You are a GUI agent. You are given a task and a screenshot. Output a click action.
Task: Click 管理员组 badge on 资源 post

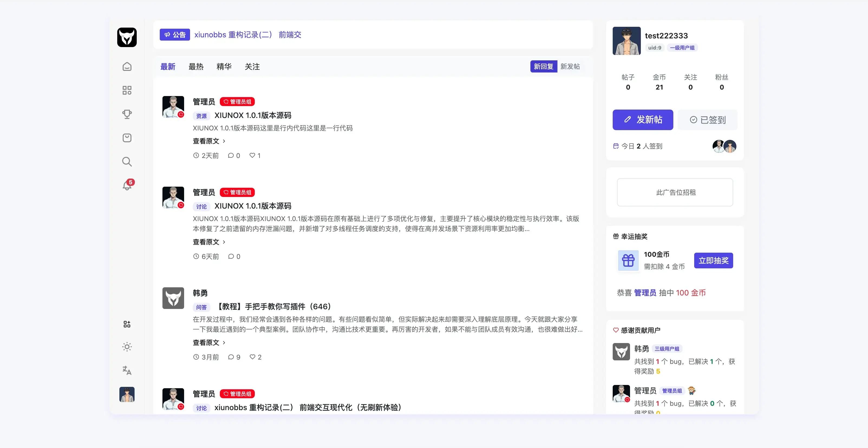(237, 102)
